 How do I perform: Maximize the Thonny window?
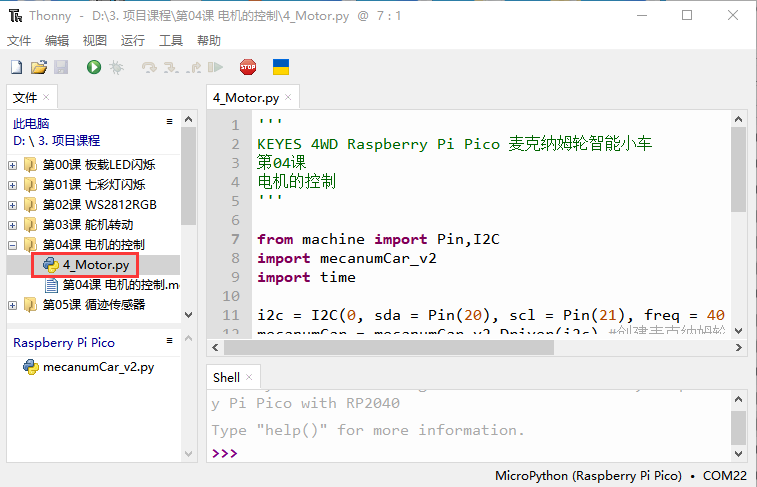687,15
